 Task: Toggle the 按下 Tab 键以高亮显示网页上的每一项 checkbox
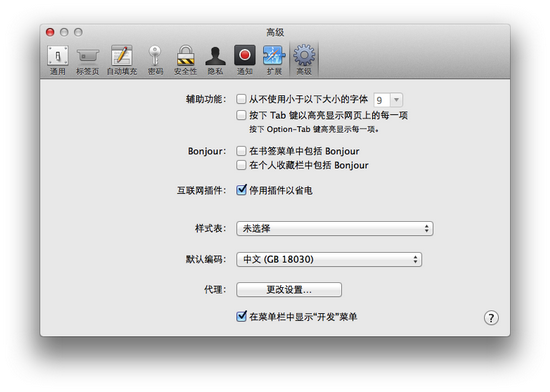(x=241, y=115)
